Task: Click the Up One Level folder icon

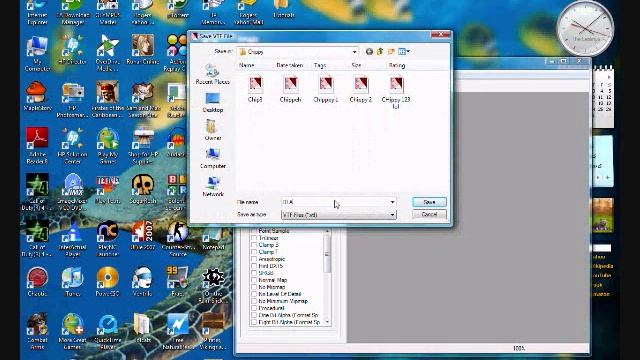Action: (x=380, y=52)
